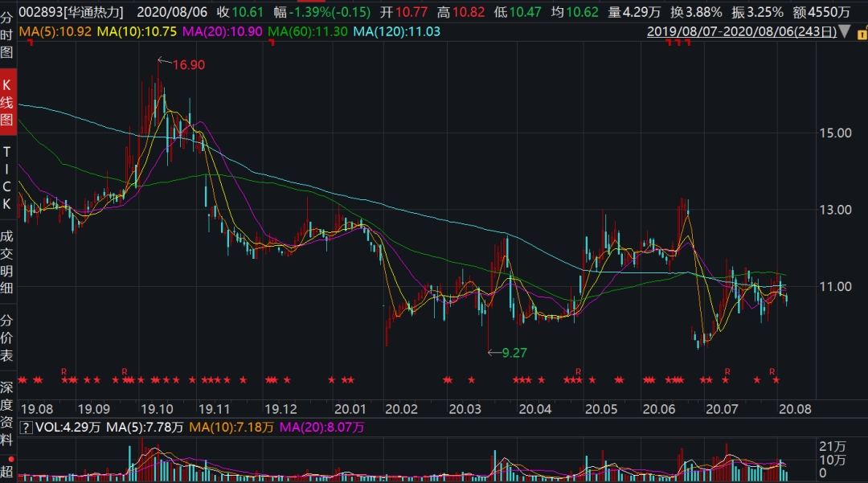Click the 16.90 high price marker
The width and height of the screenshot is (868, 483).
pyautogui.click(x=188, y=64)
